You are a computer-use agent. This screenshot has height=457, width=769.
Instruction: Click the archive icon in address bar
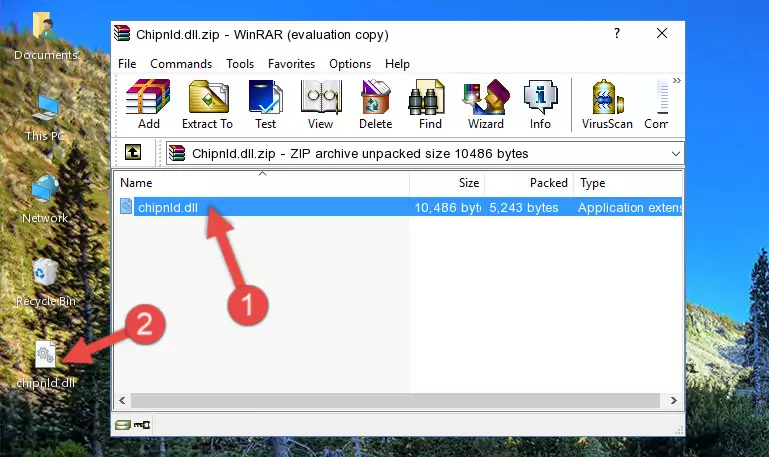(x=177, y=153)
